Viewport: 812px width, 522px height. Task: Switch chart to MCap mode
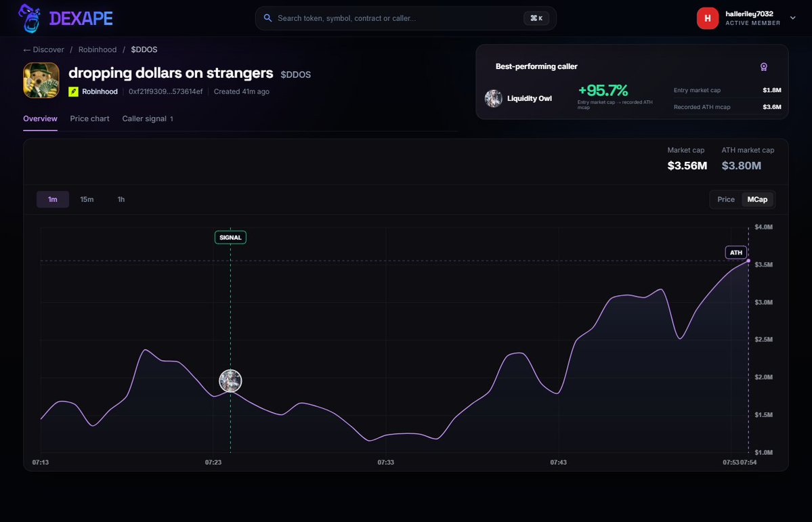(757, 199)
